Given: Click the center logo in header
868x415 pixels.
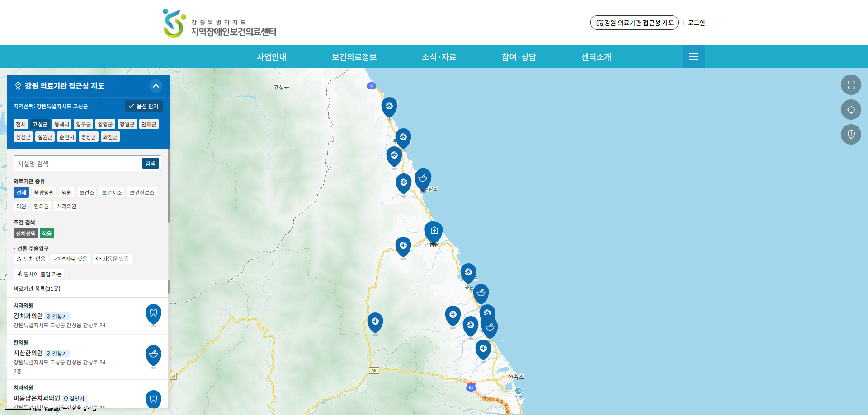Looking at the screenshot, I should (220, 23).
